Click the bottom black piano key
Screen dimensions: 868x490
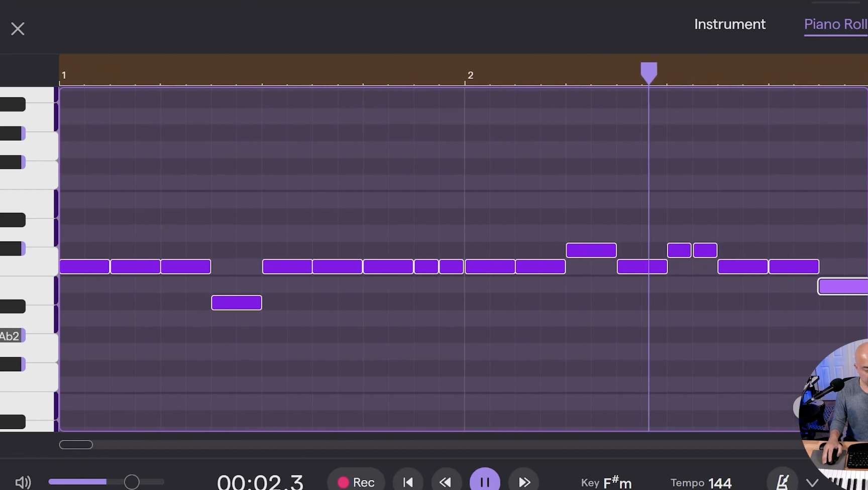click(13, 422)
